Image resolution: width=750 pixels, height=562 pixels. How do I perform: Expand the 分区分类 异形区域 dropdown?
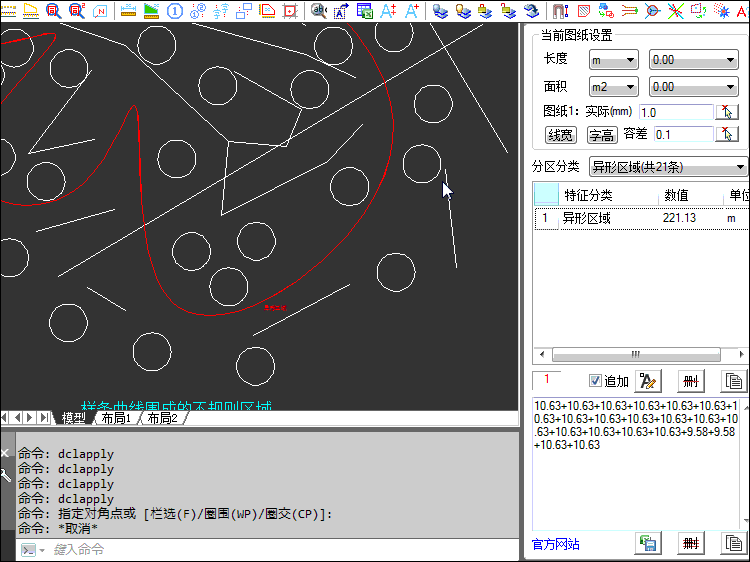[x=667, y=166]
